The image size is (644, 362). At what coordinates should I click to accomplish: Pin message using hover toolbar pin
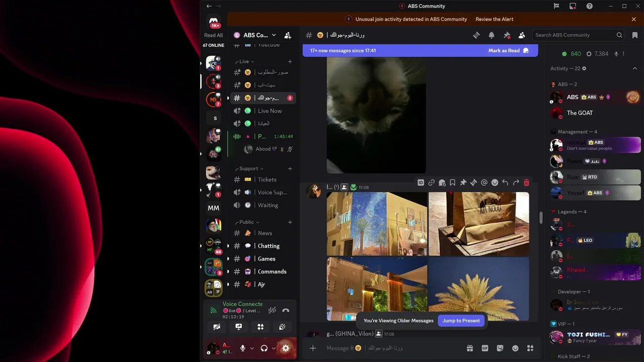[463, 183]
